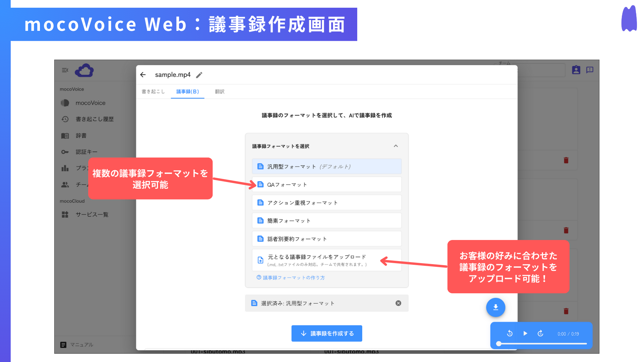This screenshot has width=644, height=362.
Task: Collapse the 議事録フォーマットを選択 panel
Action: click(x=396, y=146)
